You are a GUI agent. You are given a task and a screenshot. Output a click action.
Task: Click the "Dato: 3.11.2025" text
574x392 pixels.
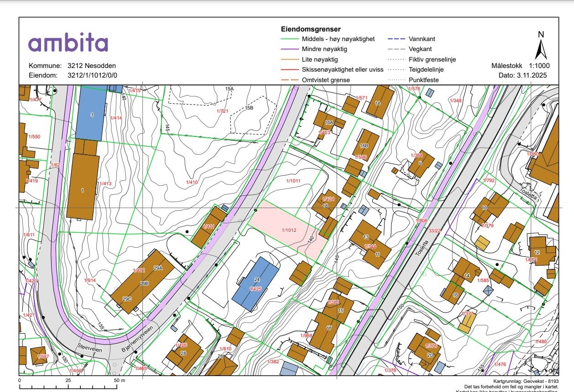[525, 75]
